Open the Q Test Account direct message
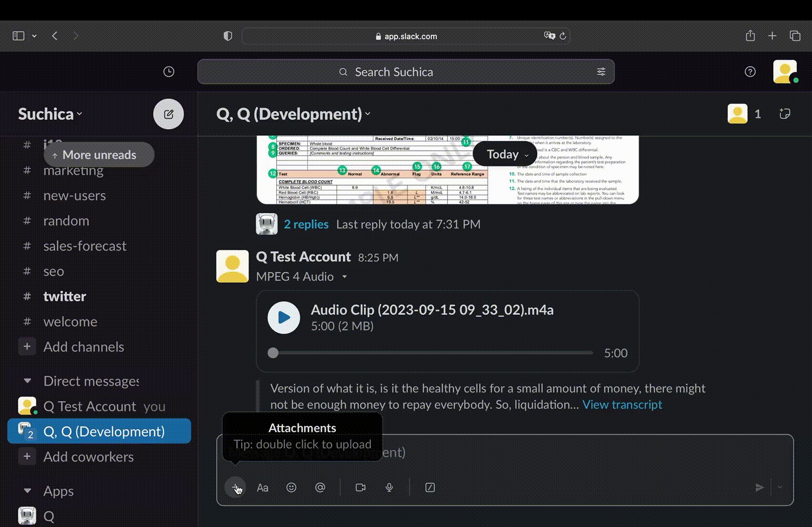Screen dimensions: 812x527 click(90, 406)
